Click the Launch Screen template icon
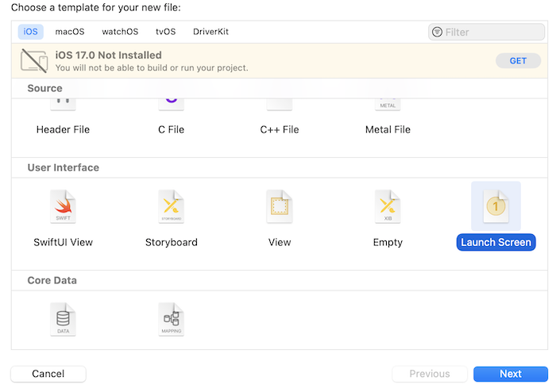This screenshot has height=392, width=556. 496,207
